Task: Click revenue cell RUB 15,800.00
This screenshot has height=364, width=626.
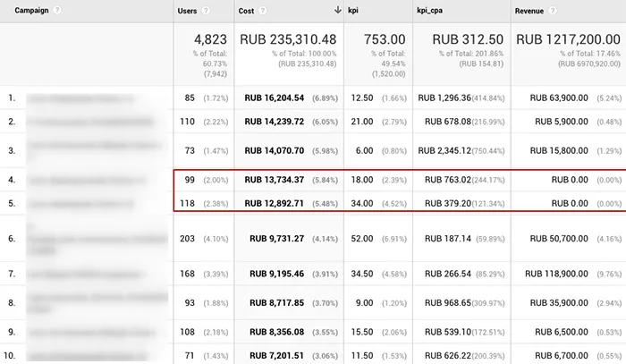Action: 559,151
